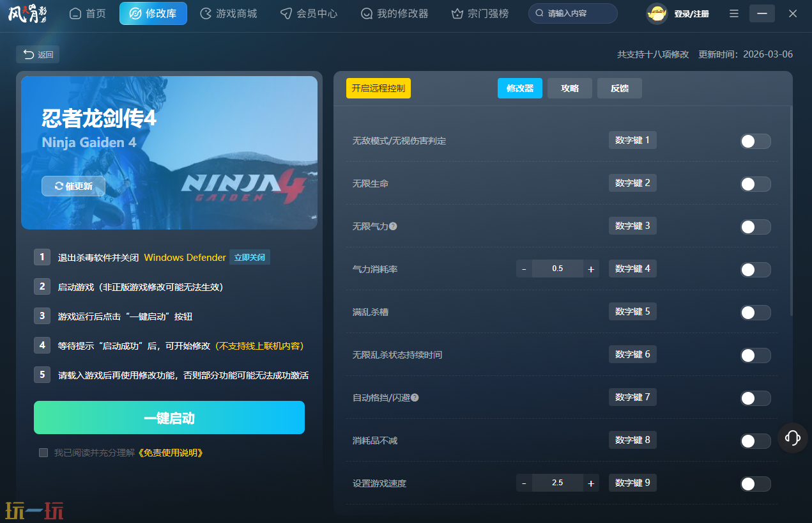This screenshot has width=812, height=523.
Task: Enable 无限生命 toggle
Action: click(756, 184)
